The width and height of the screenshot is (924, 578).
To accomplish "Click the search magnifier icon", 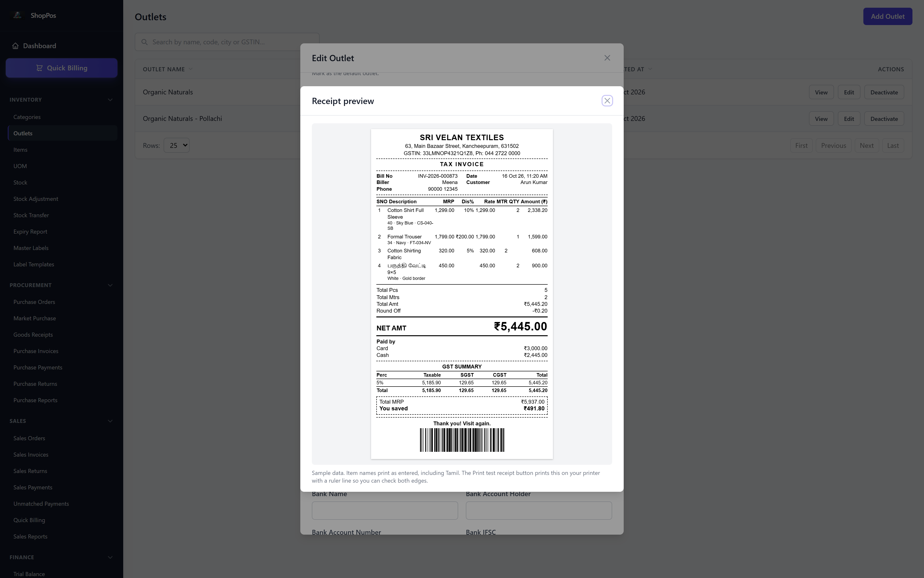I will [144, 42].
